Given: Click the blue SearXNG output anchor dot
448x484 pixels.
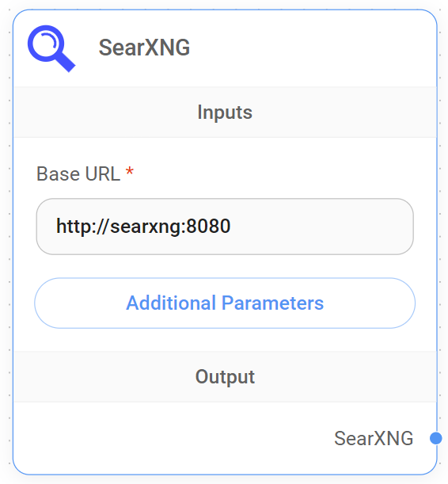Looking at the screenshot, I should point(435,438).
